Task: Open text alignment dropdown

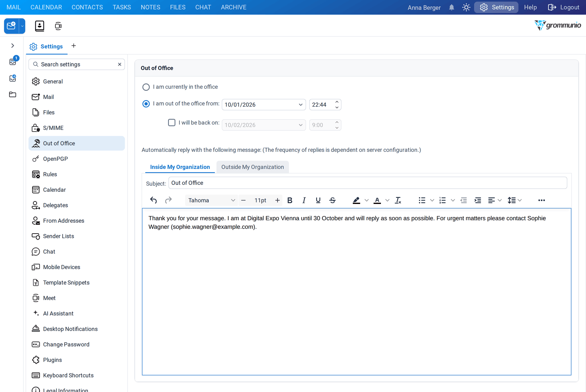Action: (495, 200)
